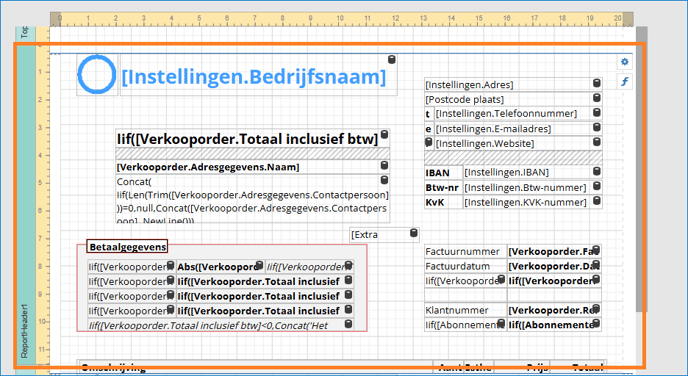Select the non-bold Iif([Abonnement label cell

pyautogui.click(x=466, y=325)
